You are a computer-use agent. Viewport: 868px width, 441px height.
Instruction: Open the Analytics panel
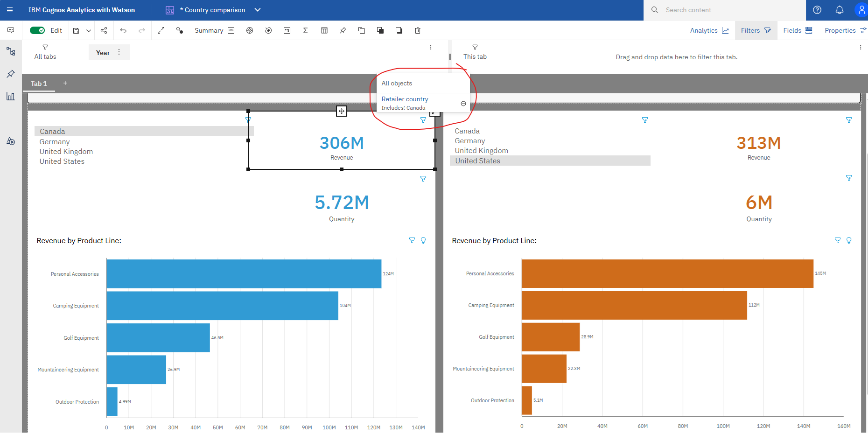click(709, 30)
